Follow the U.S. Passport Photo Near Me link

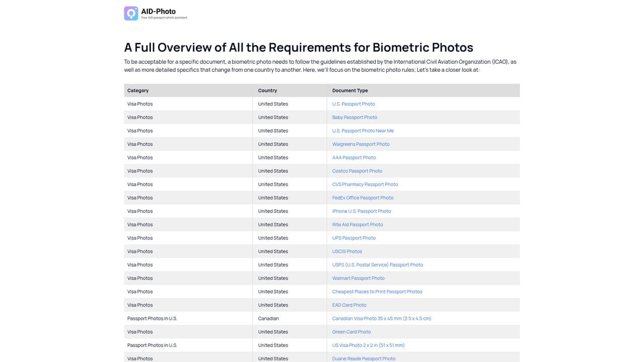(363, 131)
